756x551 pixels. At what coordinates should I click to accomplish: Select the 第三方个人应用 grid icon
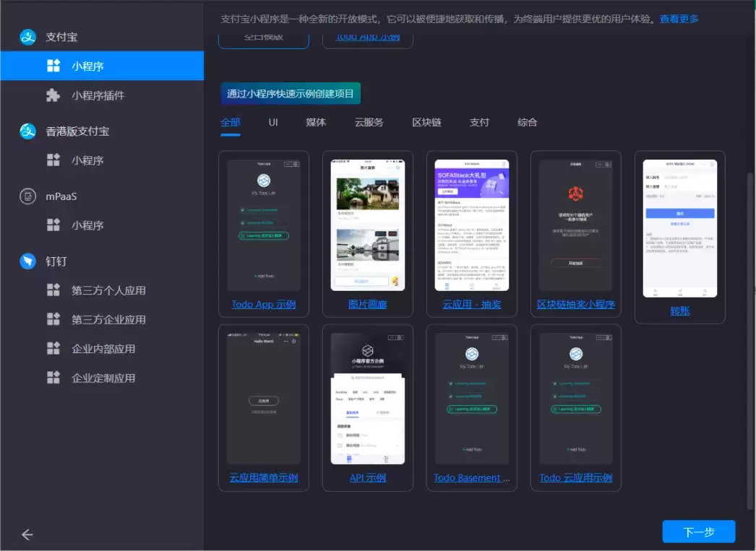pyautogui.click(x=53, y=290)
